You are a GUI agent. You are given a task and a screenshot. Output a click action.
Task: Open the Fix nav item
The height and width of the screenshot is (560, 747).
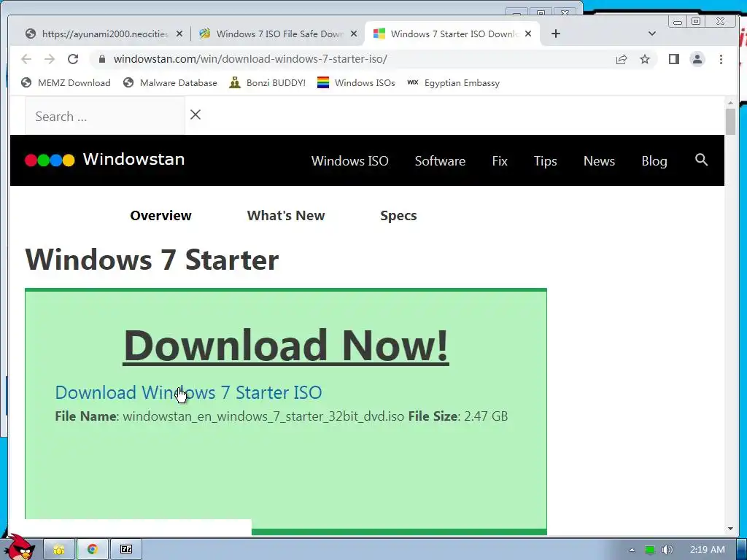point(499,161)
